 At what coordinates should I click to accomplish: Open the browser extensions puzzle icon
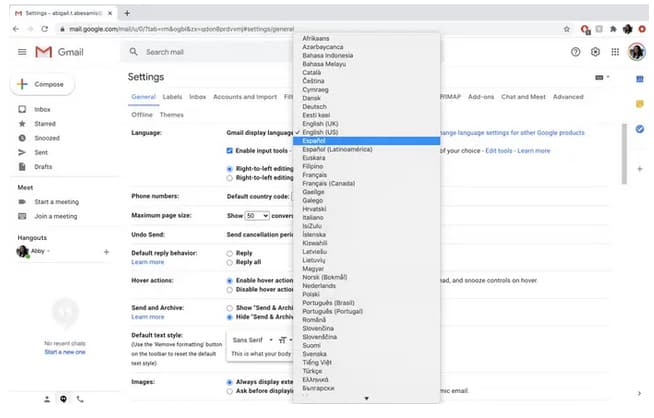click(613, 29)
